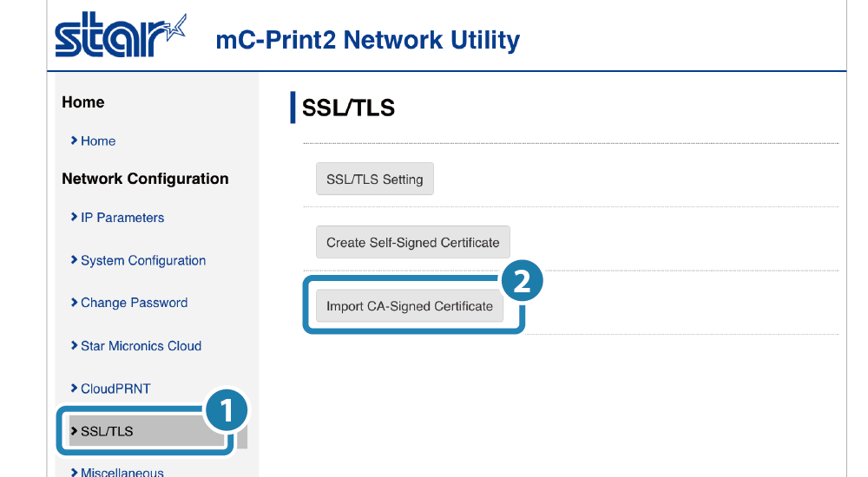Click the mC-Print2 Network Utility title
868x477 pixels.
pos(368,40)
